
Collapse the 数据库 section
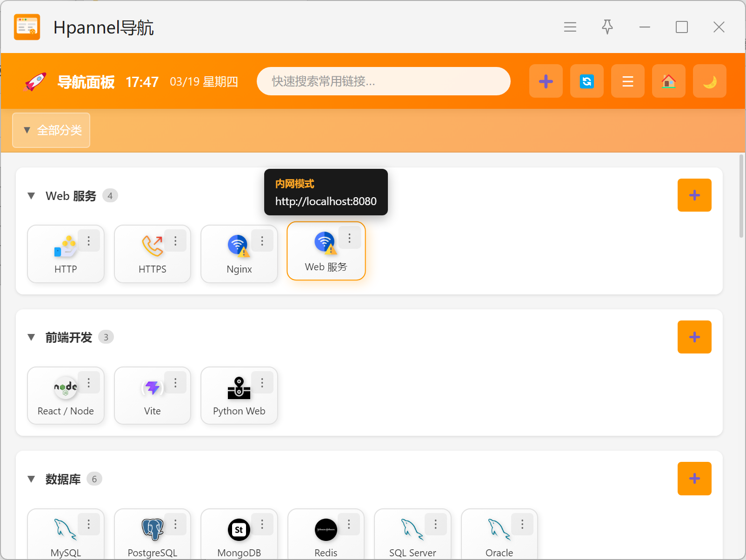pos(31,479)
